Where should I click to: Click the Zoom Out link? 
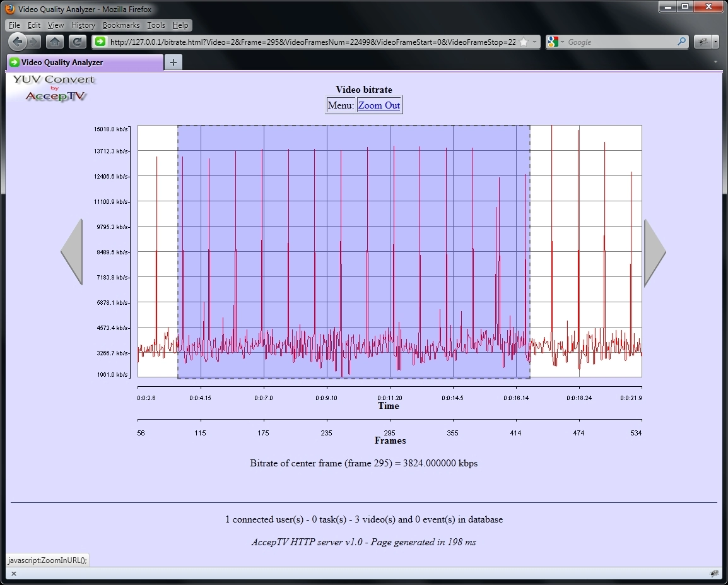379,105
